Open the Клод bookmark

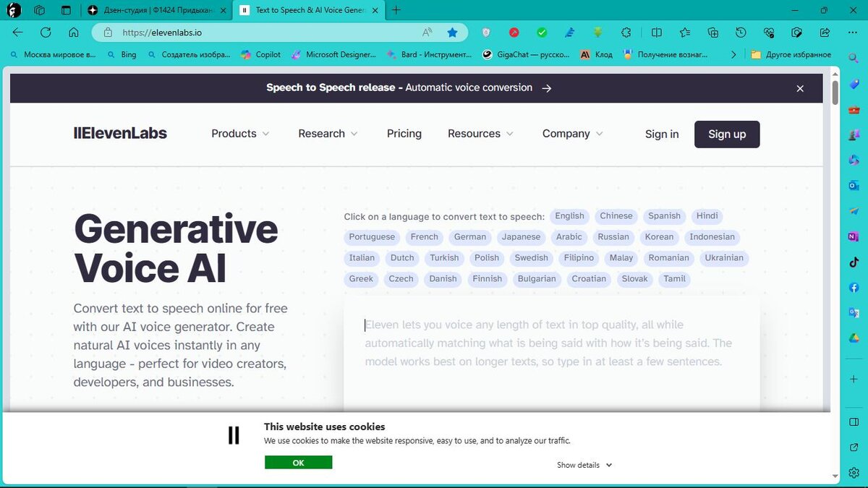pyautogui.click(x=597, y=54)
